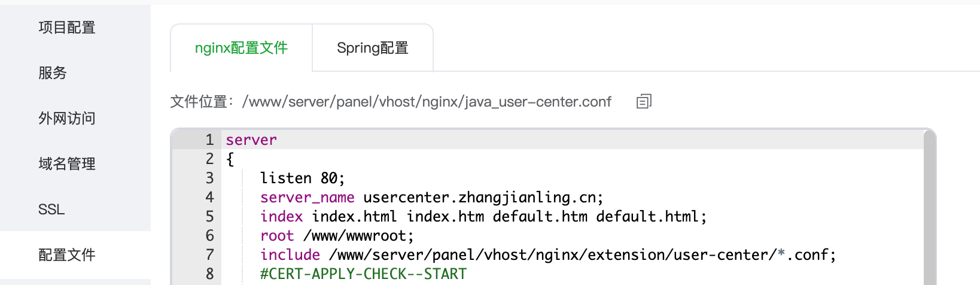Select 项目配置 in the sidebar

click(x=67, y=28)
